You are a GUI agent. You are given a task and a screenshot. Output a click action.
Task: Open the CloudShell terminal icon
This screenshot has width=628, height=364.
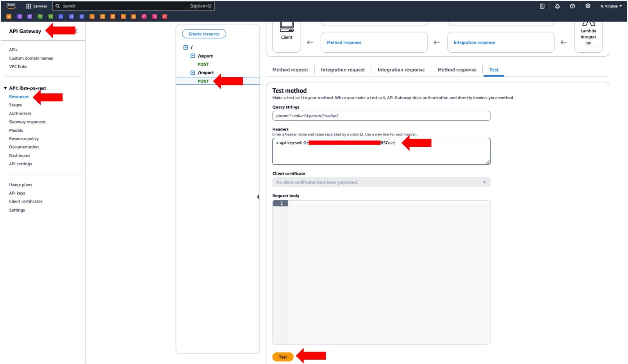click(542, 6)
